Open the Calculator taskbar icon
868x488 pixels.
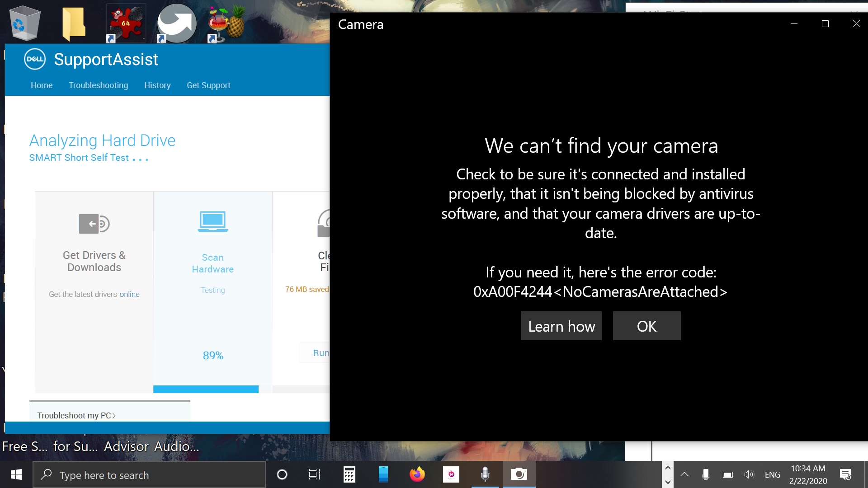pyautogui.click(x=349, y=474)
